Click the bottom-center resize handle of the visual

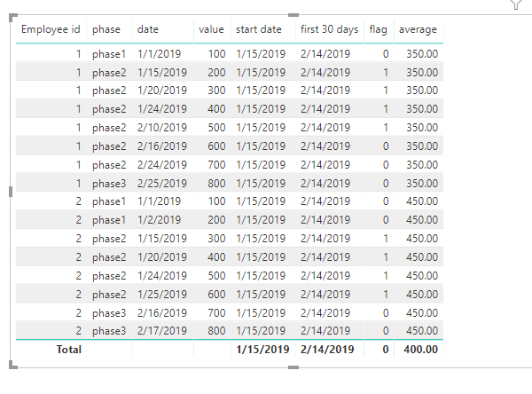(293, 367)
